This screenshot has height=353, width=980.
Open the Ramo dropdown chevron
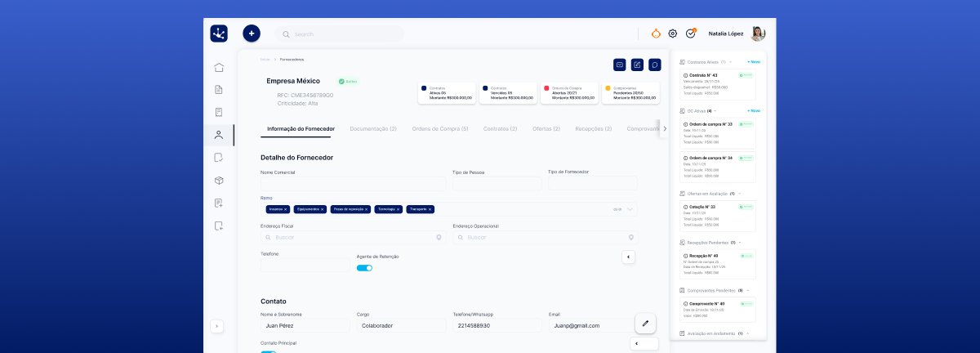coord(630,209)
